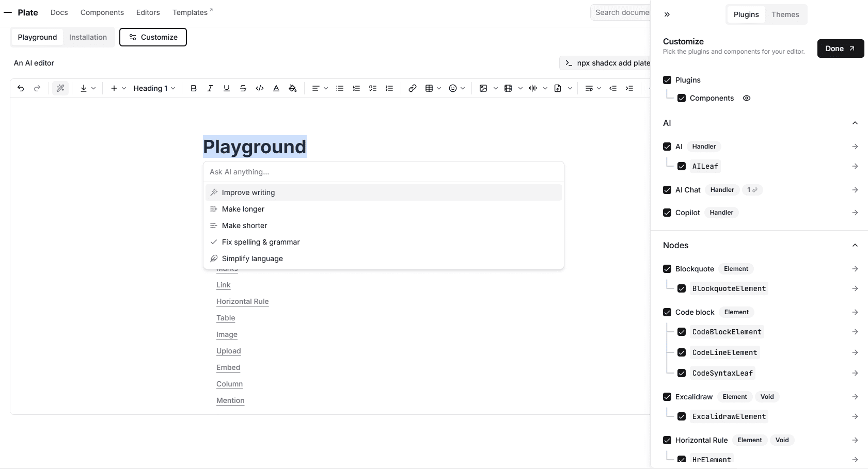
Task: Click the table icon in the toolbar
Action: pyautogui.click(x=429, y=88)
